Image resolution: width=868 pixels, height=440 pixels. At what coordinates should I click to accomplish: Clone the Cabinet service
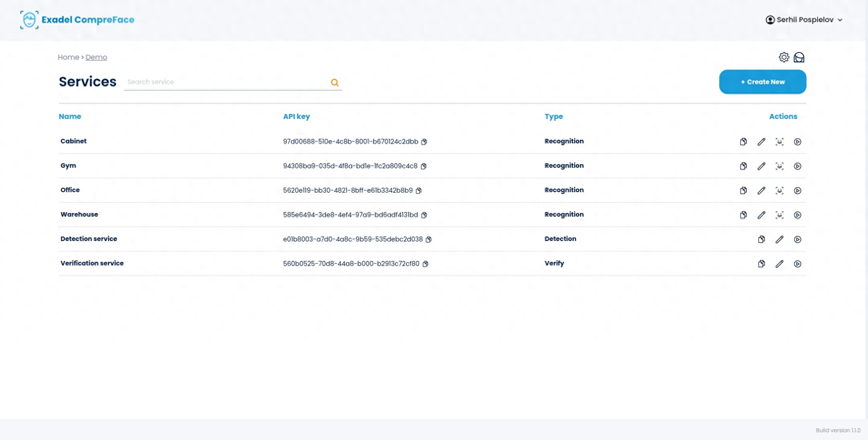click(743, 142)
